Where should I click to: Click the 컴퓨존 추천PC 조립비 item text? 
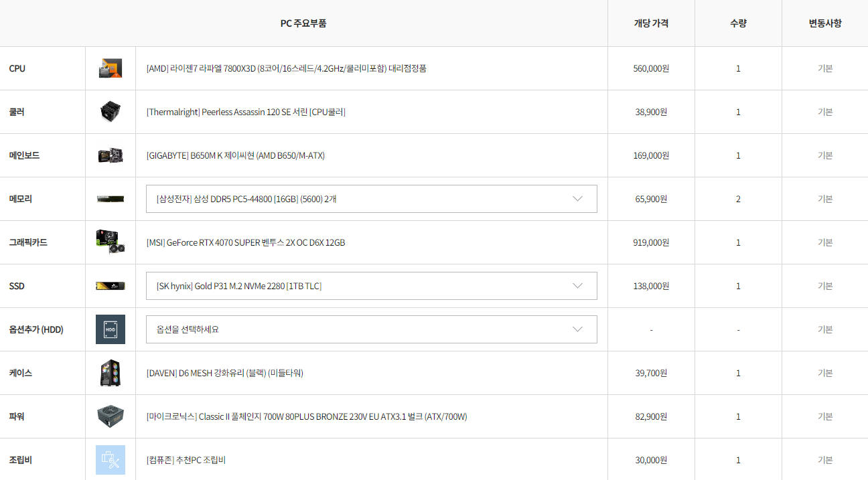pos(186,460)
